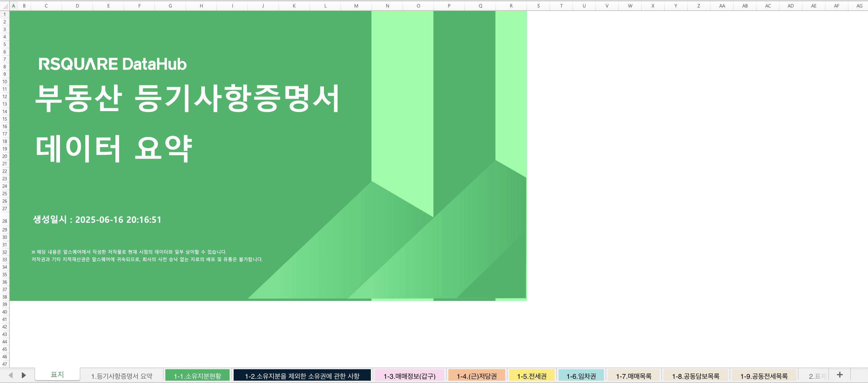This screenshot has height=383, width=868.
Task: Switch to the 1-6.임차권 sheet tab
Action: (581, 376)
